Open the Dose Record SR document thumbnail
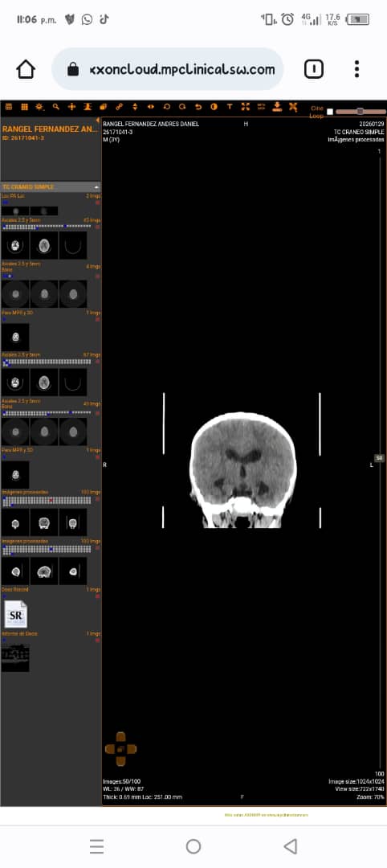The image size is (387, 868). click(x=15, y=614)
